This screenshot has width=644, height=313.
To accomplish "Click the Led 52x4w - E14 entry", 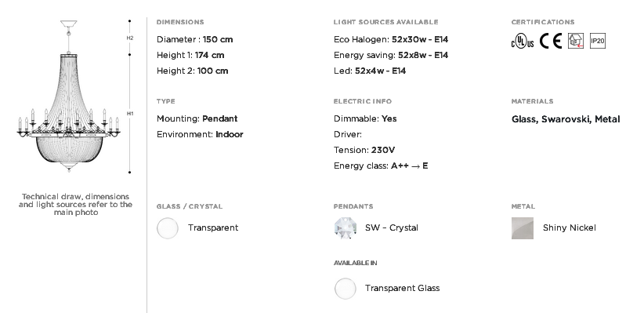I will 370,71.
